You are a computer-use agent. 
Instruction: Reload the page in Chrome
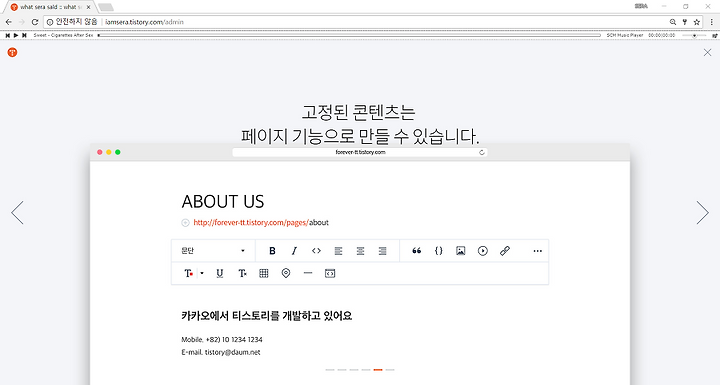[34, 22]
